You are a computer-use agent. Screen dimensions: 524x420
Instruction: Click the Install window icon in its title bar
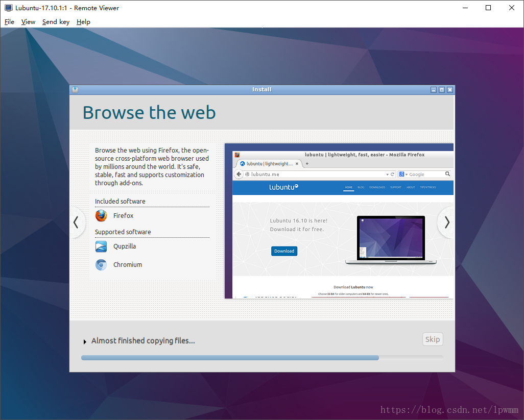[x=75, y=89]
